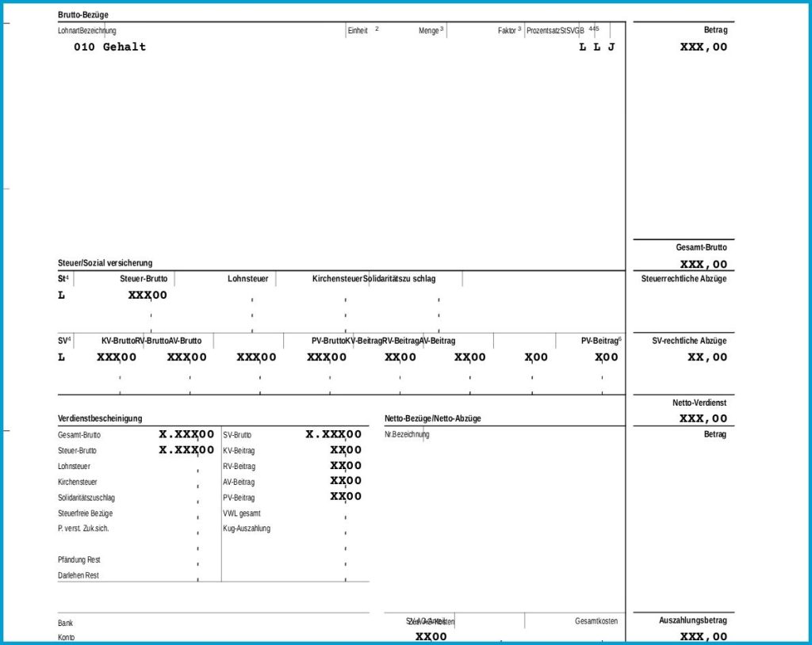Click the Netto-Bezüge/Netto-Abzüge heading
Screen dimensions: 812x645
tap(432, 418)
